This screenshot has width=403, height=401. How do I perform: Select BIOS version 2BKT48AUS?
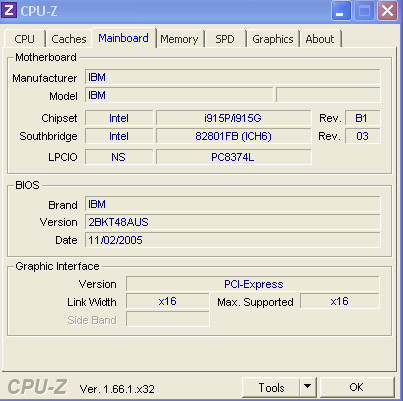(232, 222)
